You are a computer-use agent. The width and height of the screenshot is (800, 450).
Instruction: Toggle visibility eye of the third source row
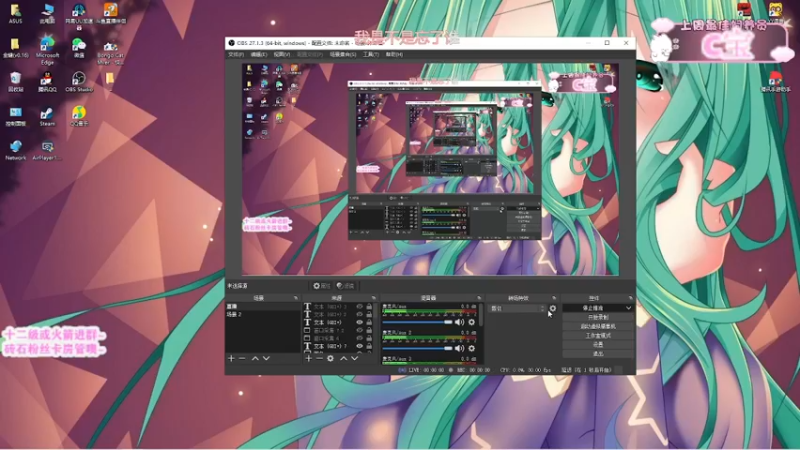pyautogui.click(x=359, y=322)
